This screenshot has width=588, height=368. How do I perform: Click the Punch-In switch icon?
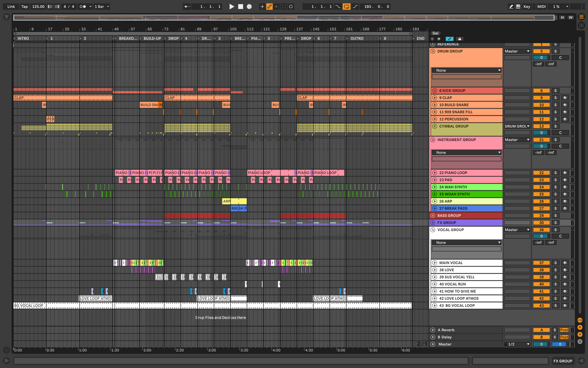pyautogui.click(x=338, y=7)
